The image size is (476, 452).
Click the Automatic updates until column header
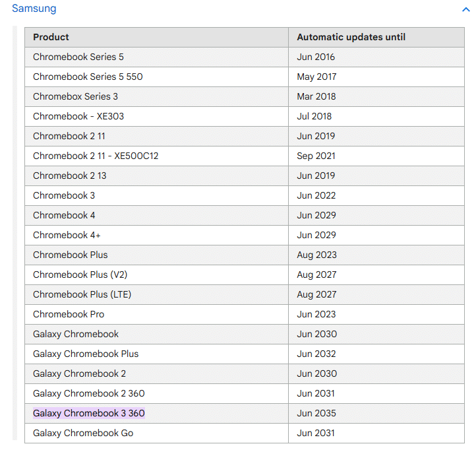[351, 37]
